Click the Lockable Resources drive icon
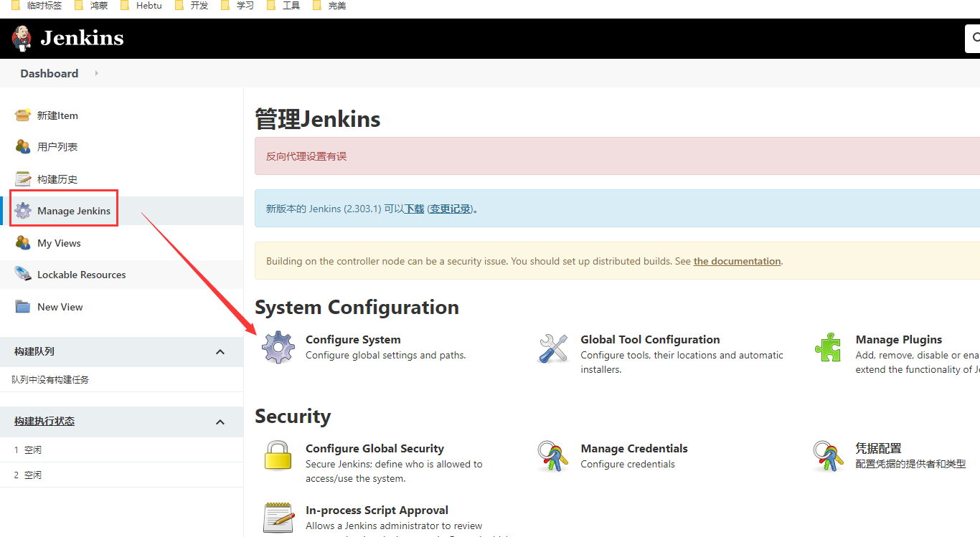Viewport: 980px width, 537px height. tap(23, 275)
